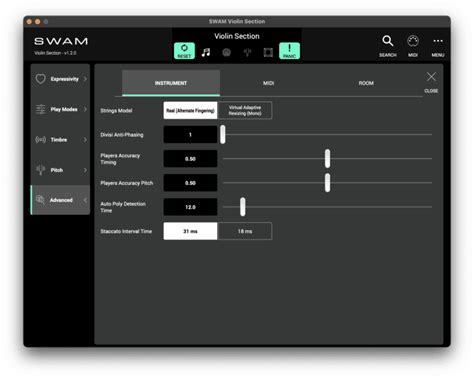
Task: Expand the Pitch section chevron
Action: [85, 170]
